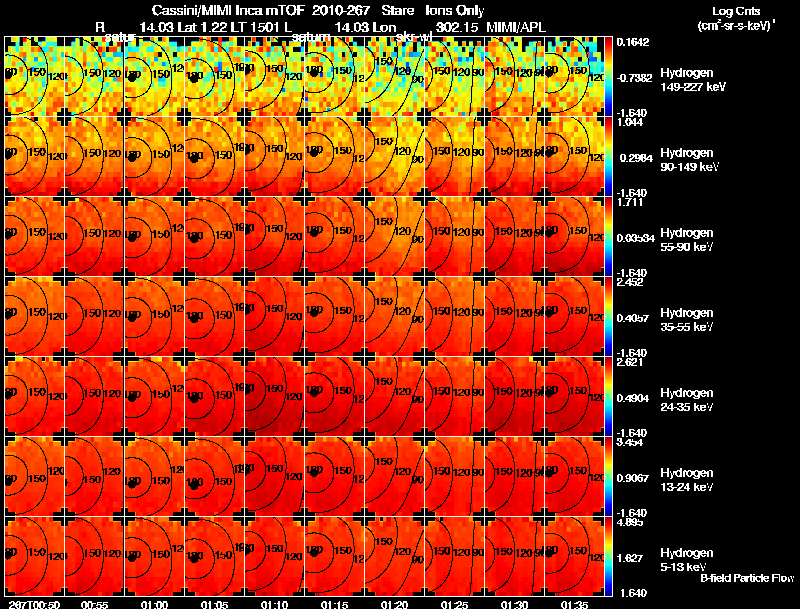Click the 5-13 keV image at 01:30

click(x=514, y=557)
